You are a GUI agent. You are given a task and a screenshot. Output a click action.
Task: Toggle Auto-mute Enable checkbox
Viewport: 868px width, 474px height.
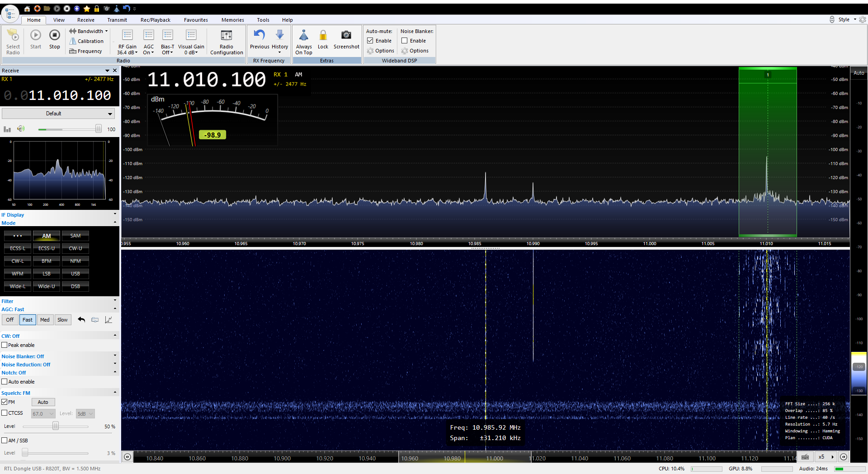pos(370,41)
